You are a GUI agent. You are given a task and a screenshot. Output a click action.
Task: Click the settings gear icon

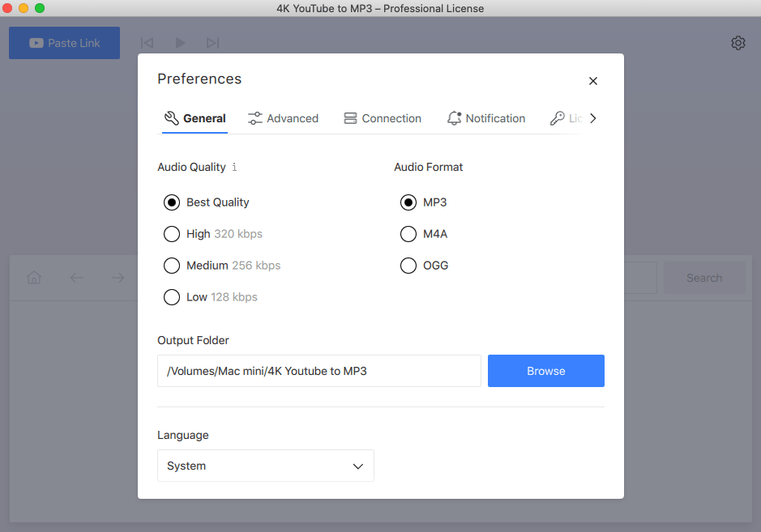point(738,43)
